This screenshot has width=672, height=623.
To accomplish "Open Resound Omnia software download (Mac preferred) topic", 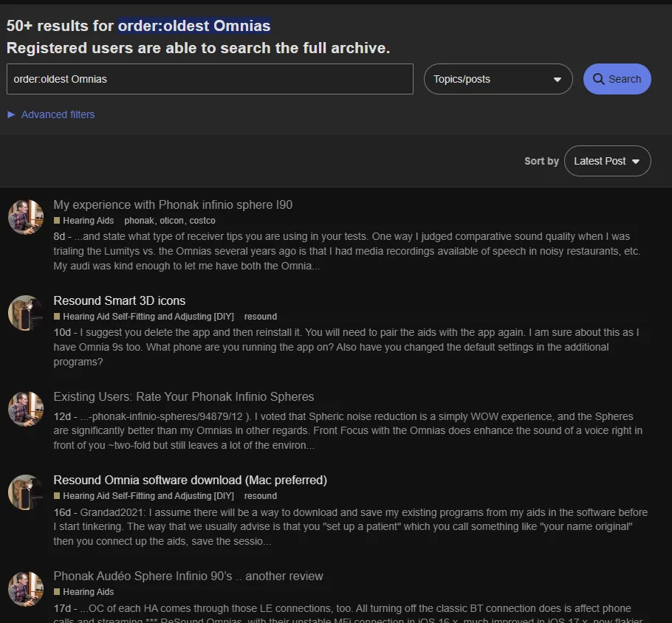I will coord(191,480).
